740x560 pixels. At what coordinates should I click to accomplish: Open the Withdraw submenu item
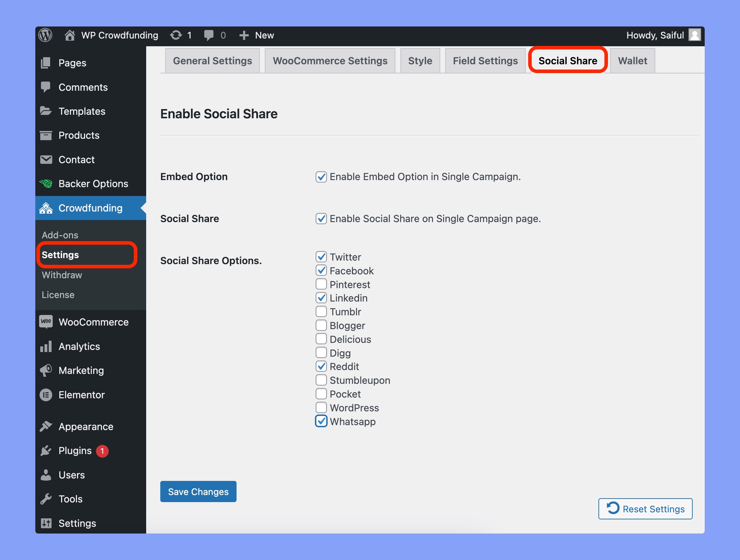(x=62, y=275)
